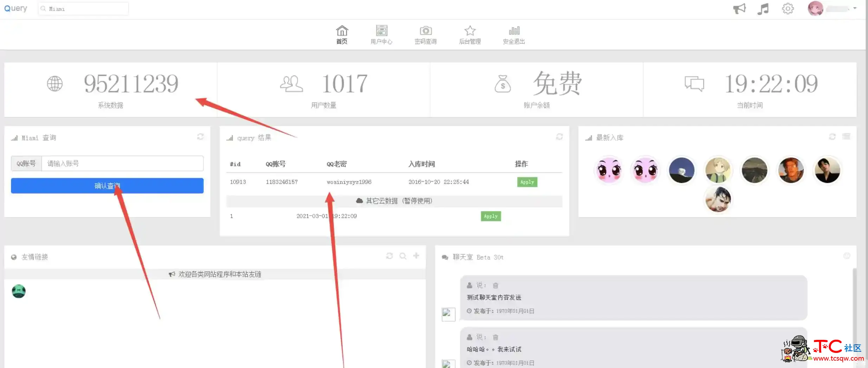Open the green face friend link icon
The width and height of the screenshot is (868, 368).
19,291
